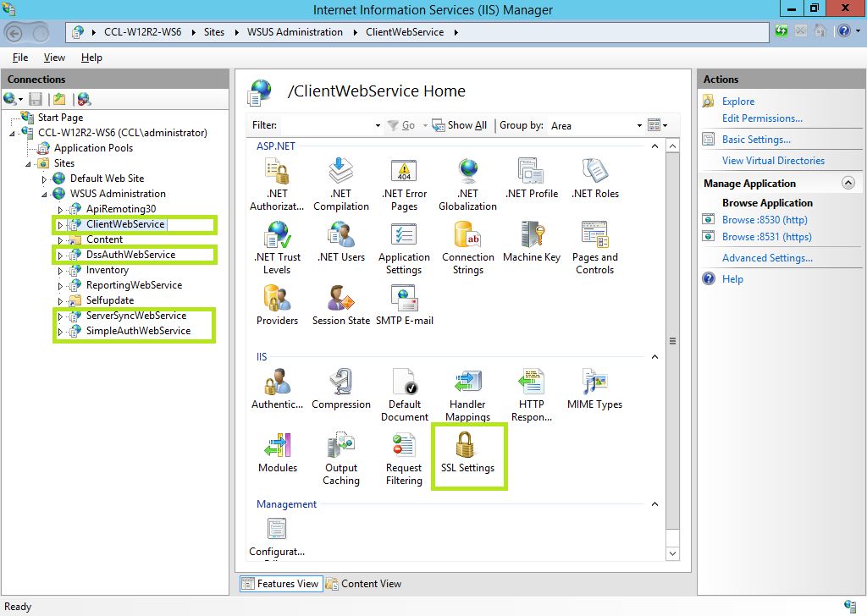Click the Up folder toolbar icon
The height and width of the screenshot is (616, 867).
click(x=59, y=99)
